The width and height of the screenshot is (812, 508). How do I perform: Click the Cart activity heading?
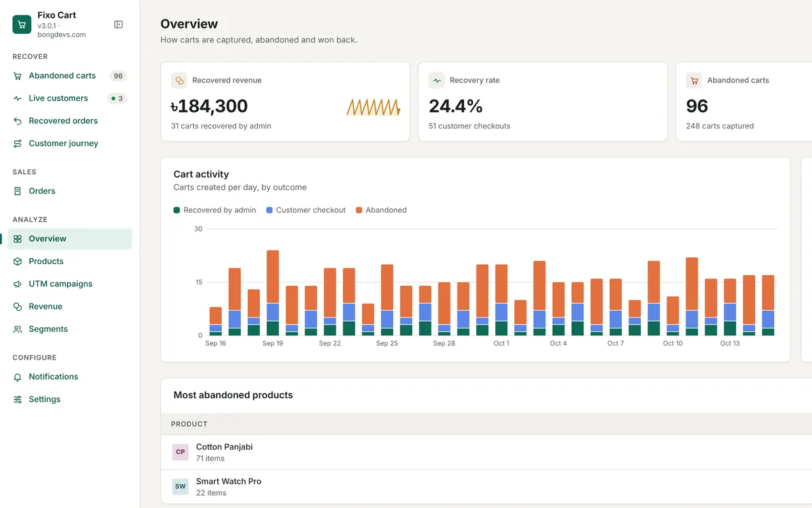[202, 174]
